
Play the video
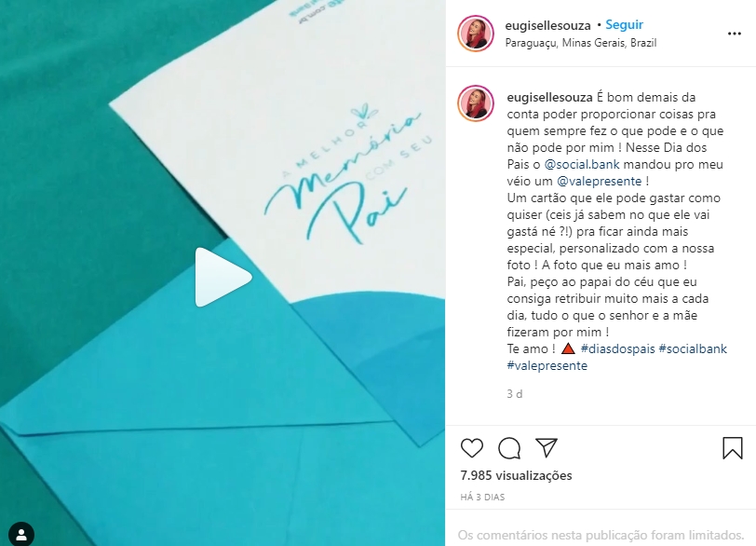[223, 277]
